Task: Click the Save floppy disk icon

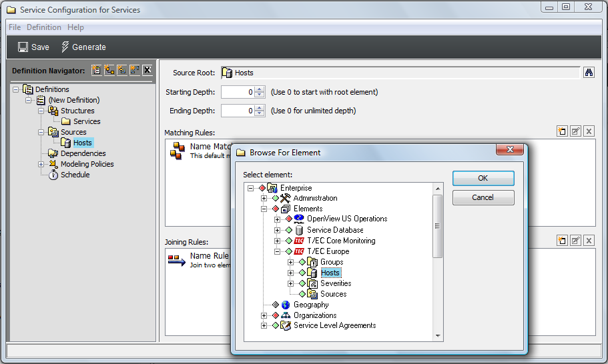Action: [23, 47]
